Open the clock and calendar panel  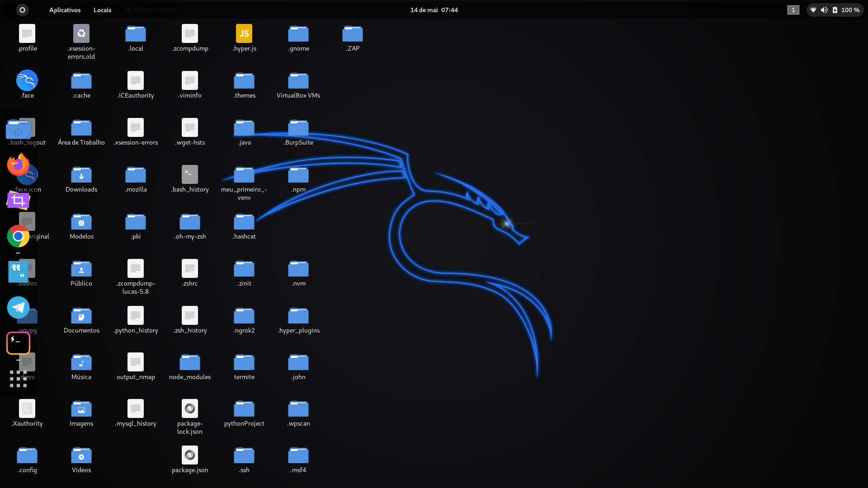coord(434,10)
